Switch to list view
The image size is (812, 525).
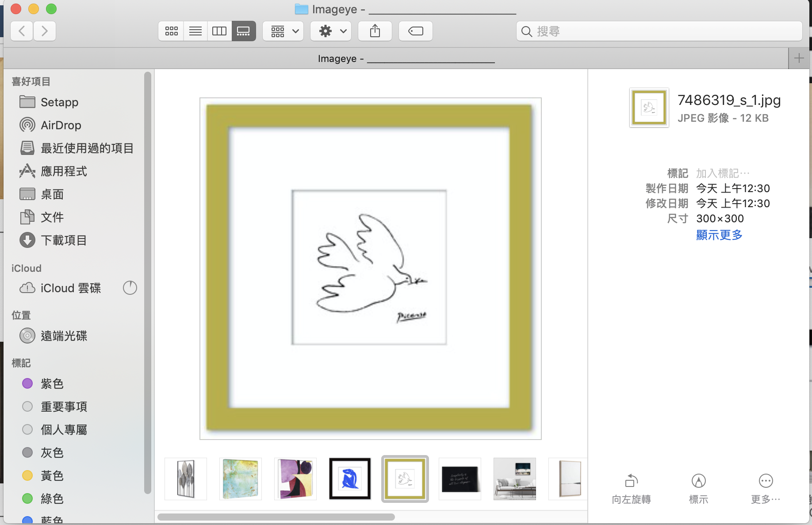coord(195,31)
